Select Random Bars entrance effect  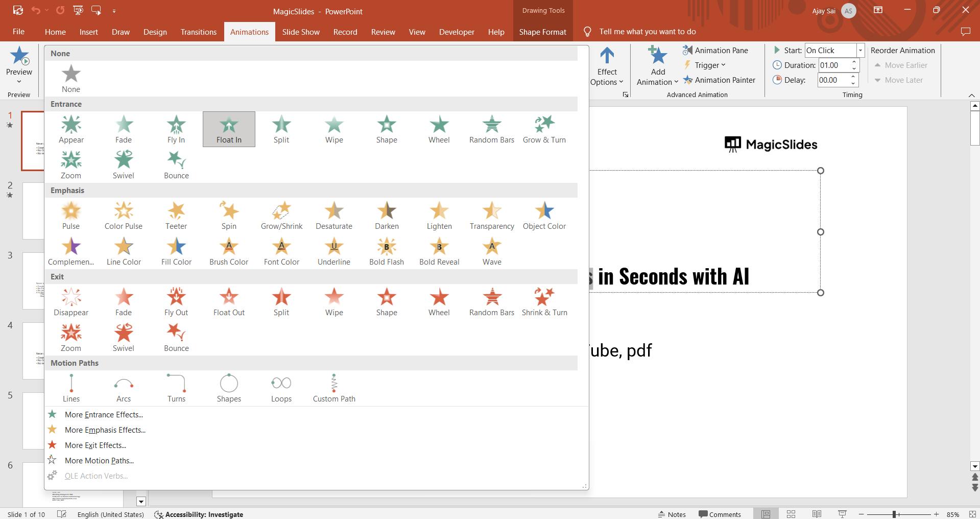(492, 130)
